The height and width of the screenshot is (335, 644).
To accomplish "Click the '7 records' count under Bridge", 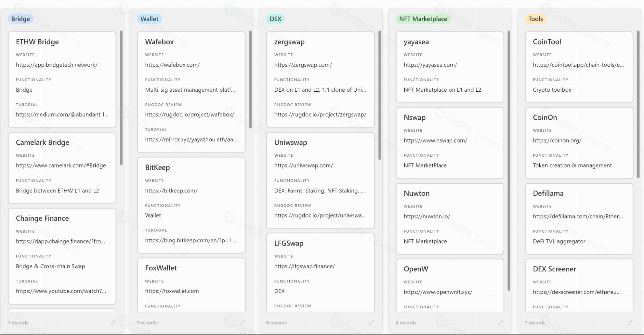I will tap(18, 322).
